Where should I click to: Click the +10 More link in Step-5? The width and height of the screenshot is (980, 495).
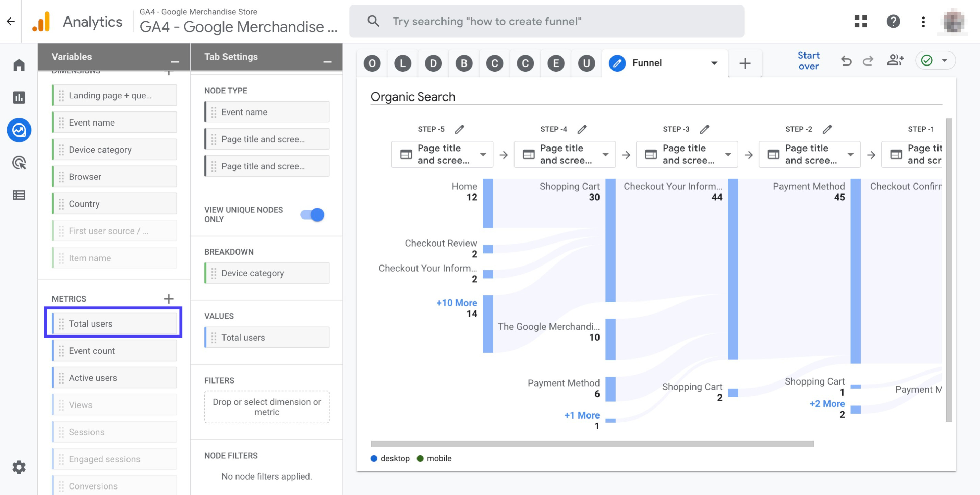tap(456, 302)
